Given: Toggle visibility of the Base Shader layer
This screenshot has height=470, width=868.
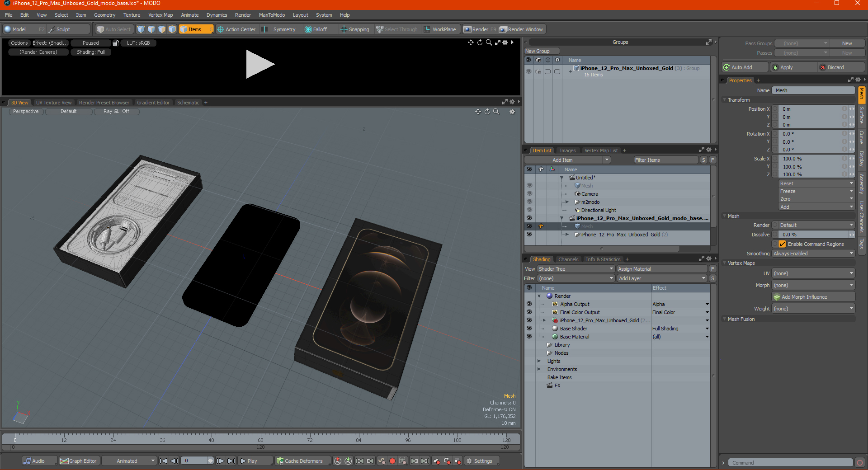Looking at the screenshot, I should click(529, 329).
